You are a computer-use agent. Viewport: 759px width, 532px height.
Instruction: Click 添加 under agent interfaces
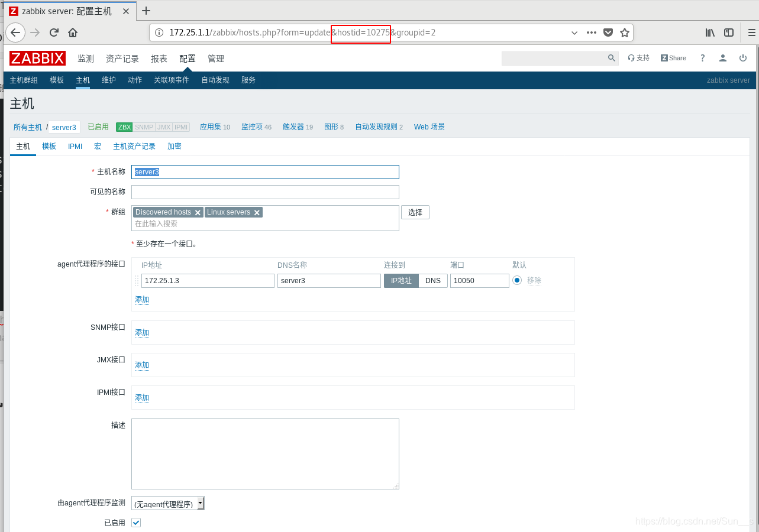(x=142, y=300)
